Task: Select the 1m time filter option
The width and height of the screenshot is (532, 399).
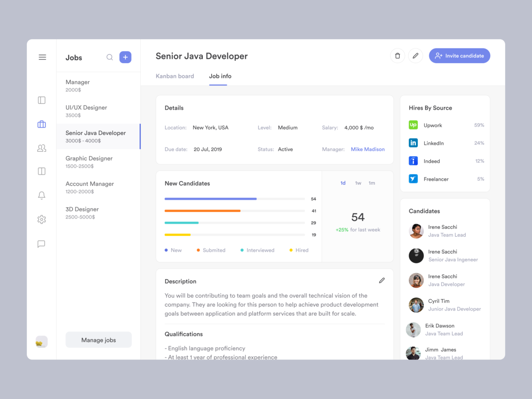Action: [372, 183]
